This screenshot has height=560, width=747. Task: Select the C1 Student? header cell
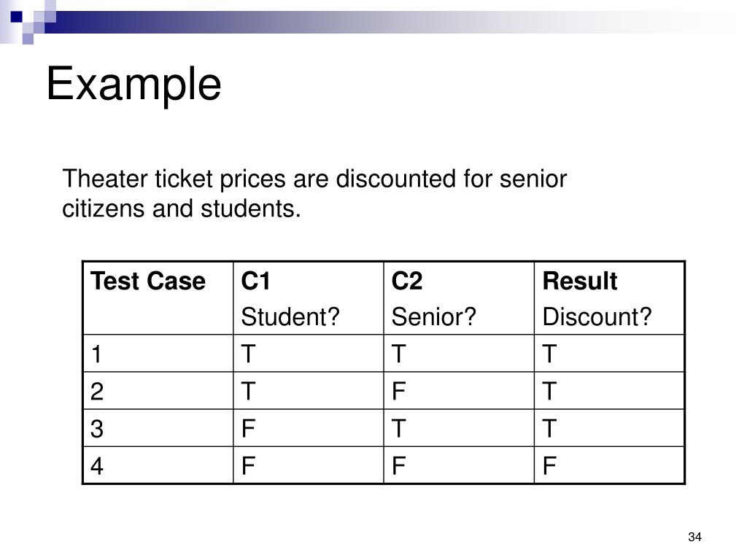[x=309, y=298]
